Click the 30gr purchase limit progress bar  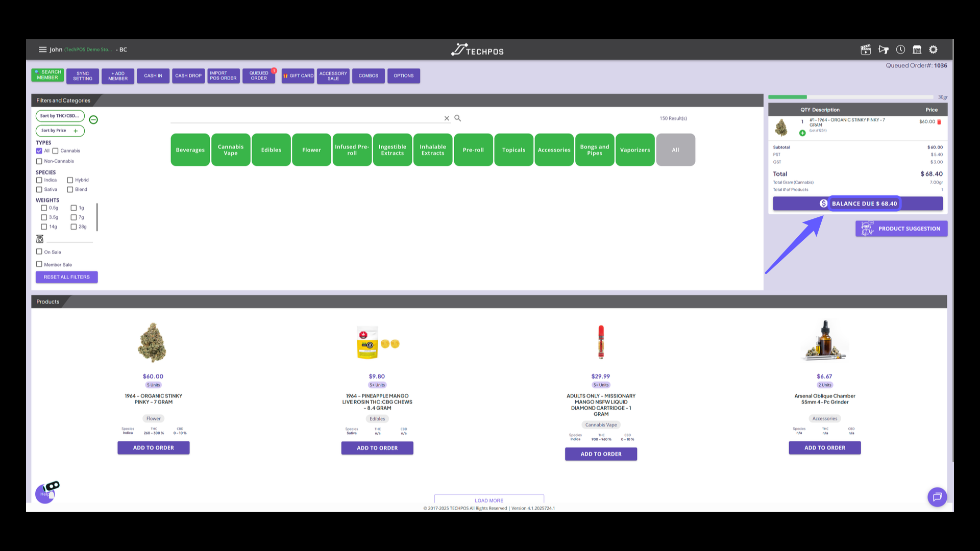(x=851, y=97)
